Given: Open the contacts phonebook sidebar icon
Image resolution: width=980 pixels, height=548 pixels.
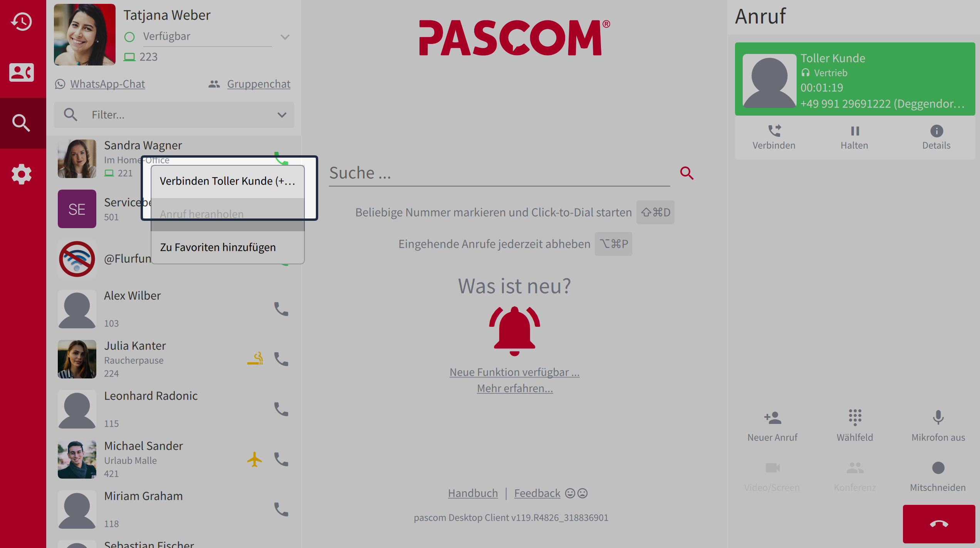Looking at the screenshot, I should click(22, 72).
